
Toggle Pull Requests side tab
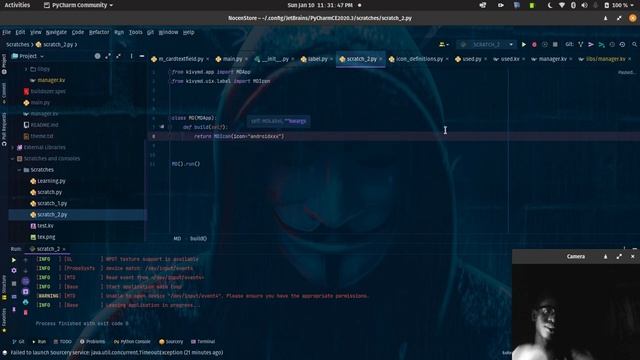(4, 129)
